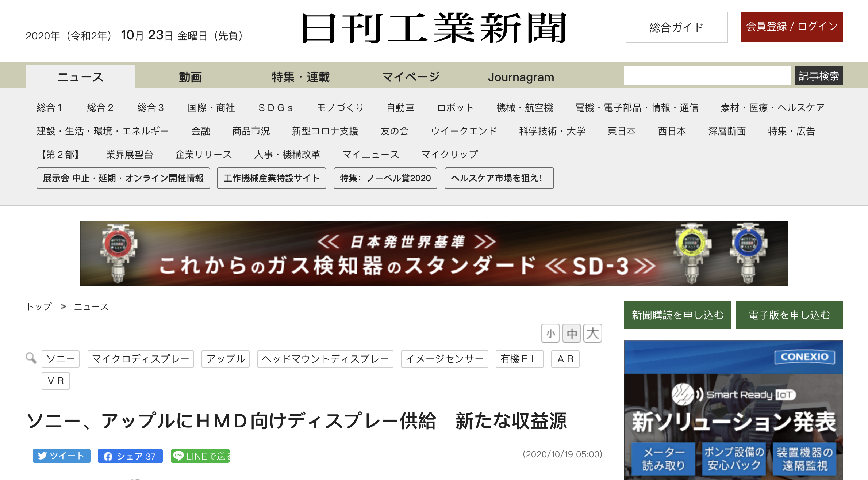This screenshot has height=480, width=868.
Task: Open 建設・生活・環境・エネルギー category
Action: pyautogui.click(x=103, y=131)
